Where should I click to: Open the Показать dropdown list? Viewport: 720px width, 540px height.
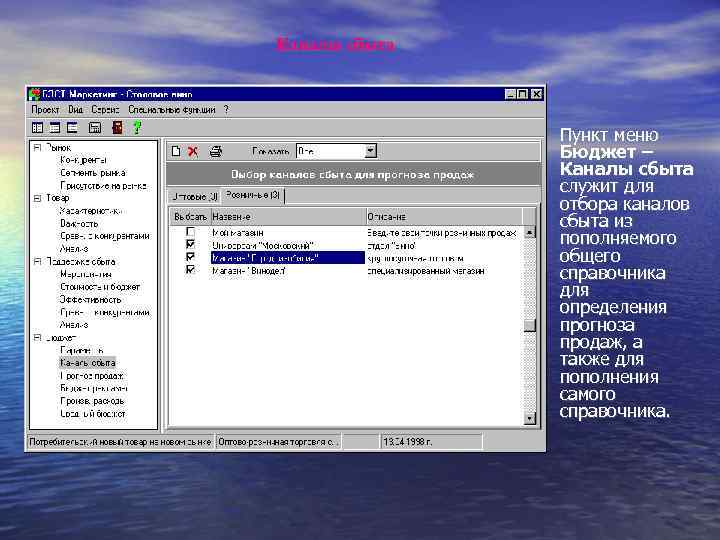(371, 151)
